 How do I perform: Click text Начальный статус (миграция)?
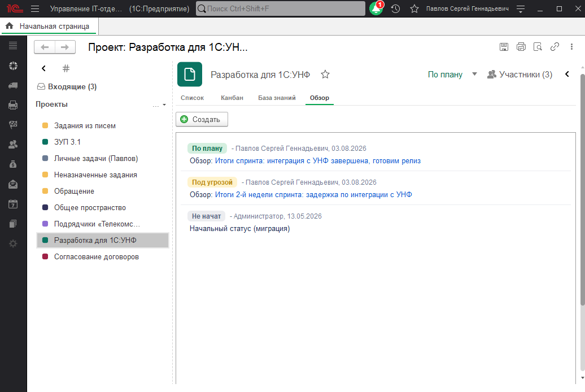(239, 229)
